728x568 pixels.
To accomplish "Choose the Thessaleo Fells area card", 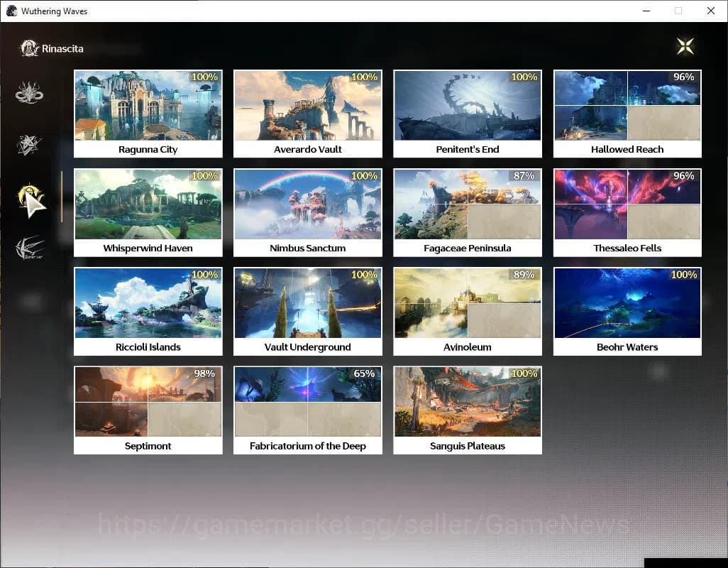I will tap(627, 212).
